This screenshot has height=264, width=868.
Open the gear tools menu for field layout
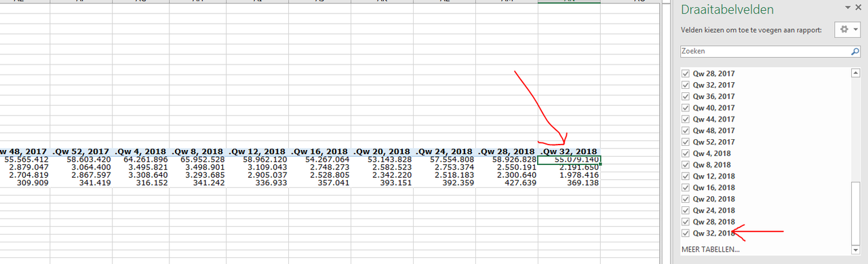848,31
